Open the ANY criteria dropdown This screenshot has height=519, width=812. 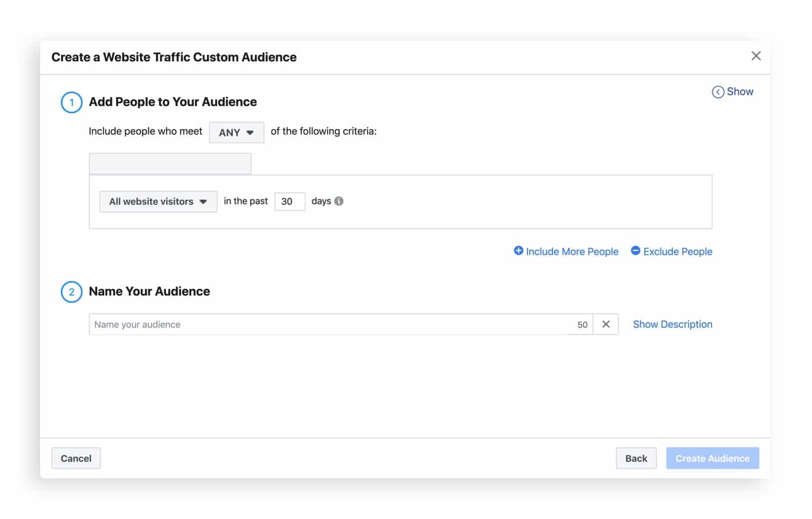(236, 132)
